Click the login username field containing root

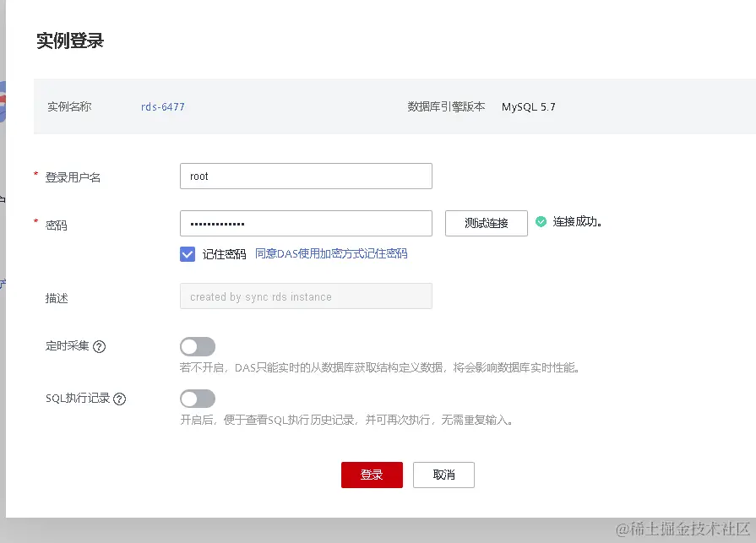[306, 176]
